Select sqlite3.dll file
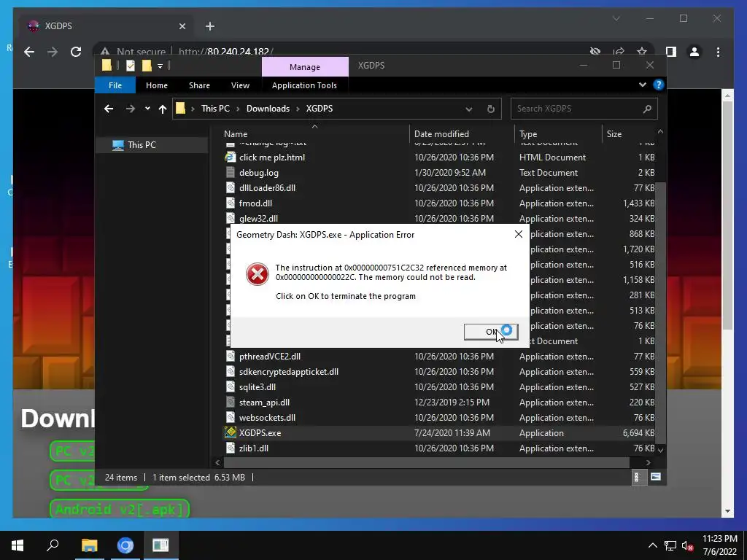 coord(258,386)
